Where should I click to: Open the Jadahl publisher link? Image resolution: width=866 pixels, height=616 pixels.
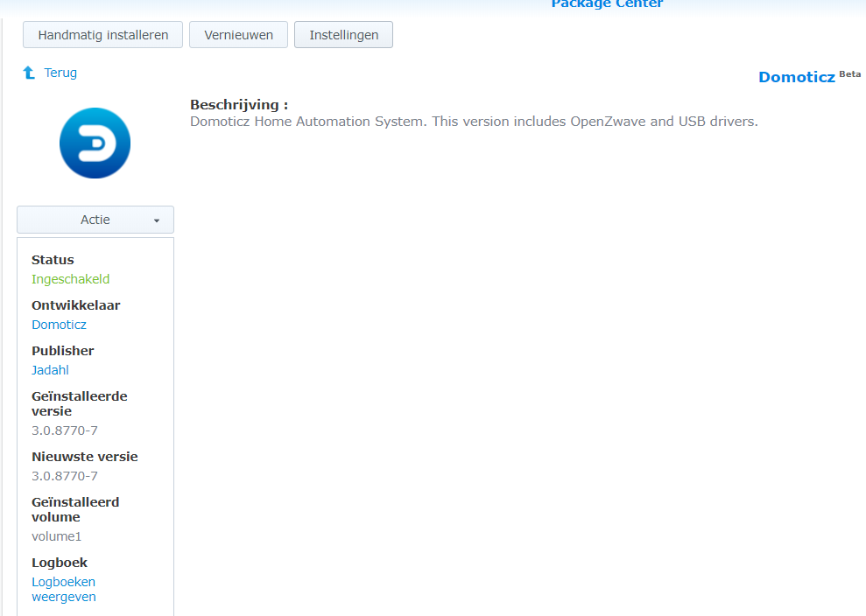pyautogui.click(x=50, y=370)
